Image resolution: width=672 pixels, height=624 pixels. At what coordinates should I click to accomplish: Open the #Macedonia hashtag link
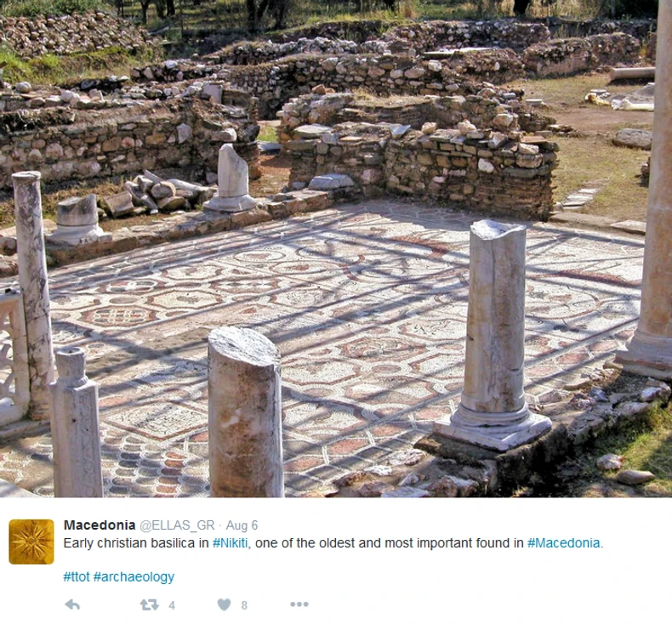pos(564,543)
